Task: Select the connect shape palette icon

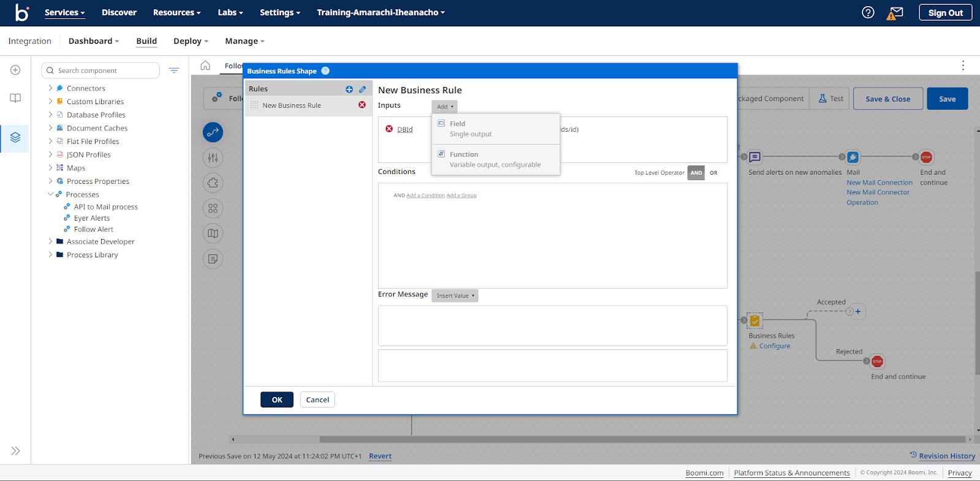Action: [213, 132]
